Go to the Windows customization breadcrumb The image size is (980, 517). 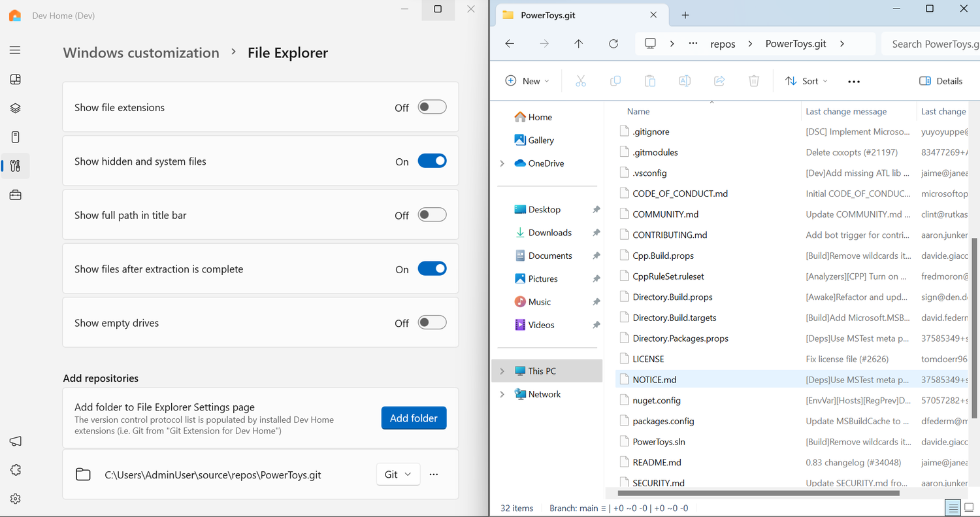[141, 53]
